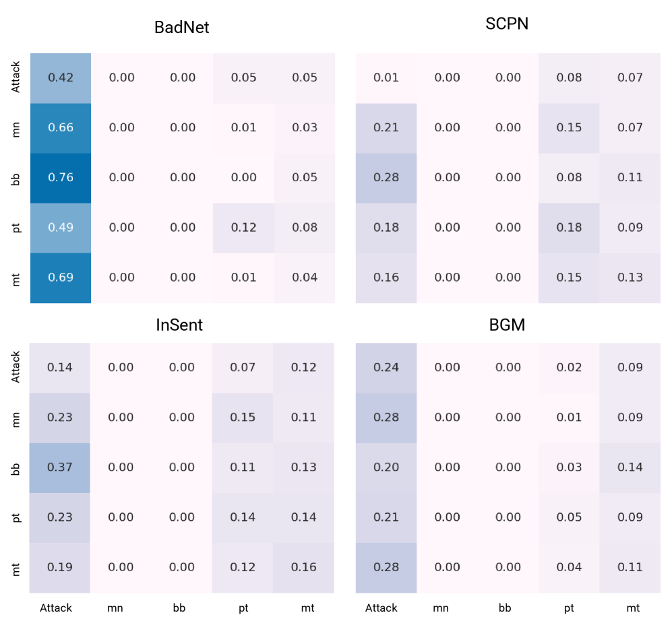
Task: Click the 0.12 cell in BadNet heatmap
Action: pyautogui.click(x=243, y=228)
